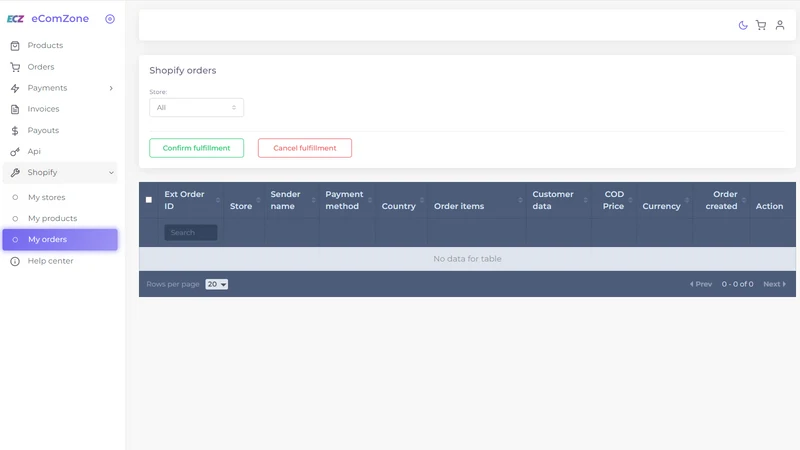The image size is (800, 450).
Task: Click the Cancel fulfillment button
Action: pos(305,148)
